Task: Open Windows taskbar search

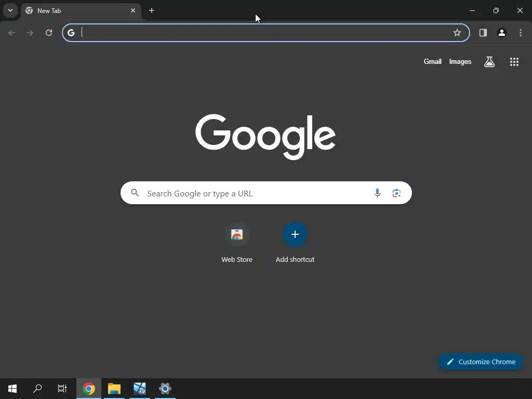Action: tap(37, 389)
